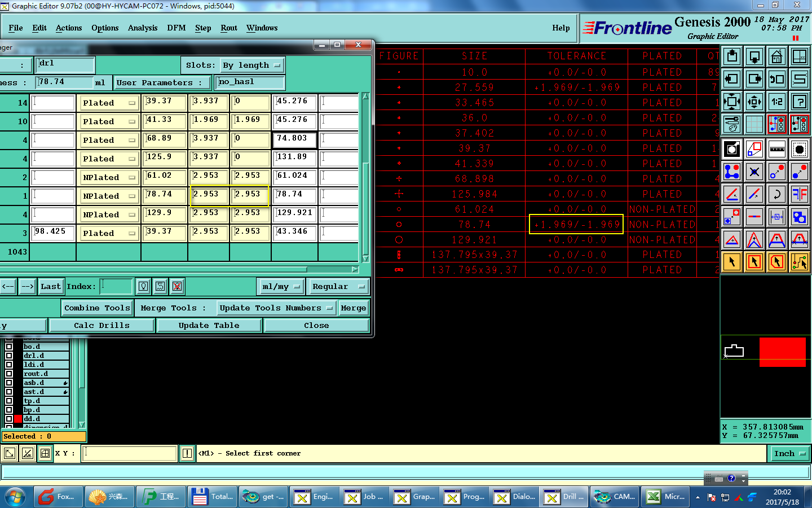Click the X Y coordinate input field
This screenshot has height=508, width=812.
click(130, 453)
